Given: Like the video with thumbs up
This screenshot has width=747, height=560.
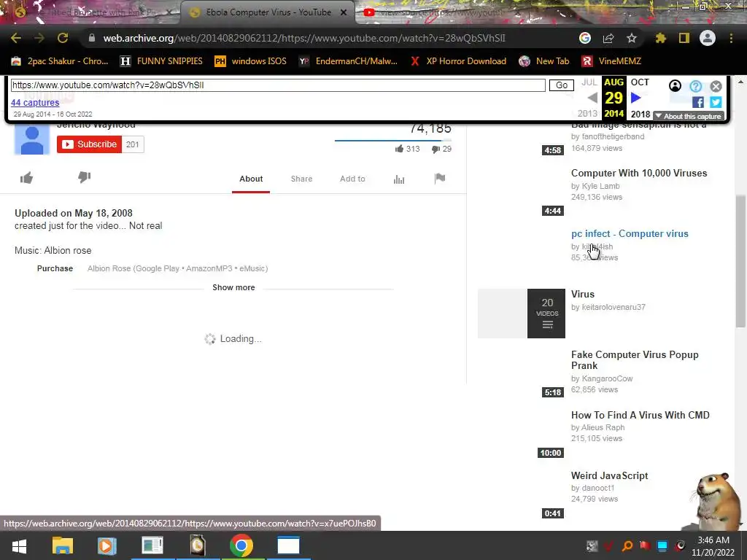Looking at the screenshot, I should [x=27, y=178].
